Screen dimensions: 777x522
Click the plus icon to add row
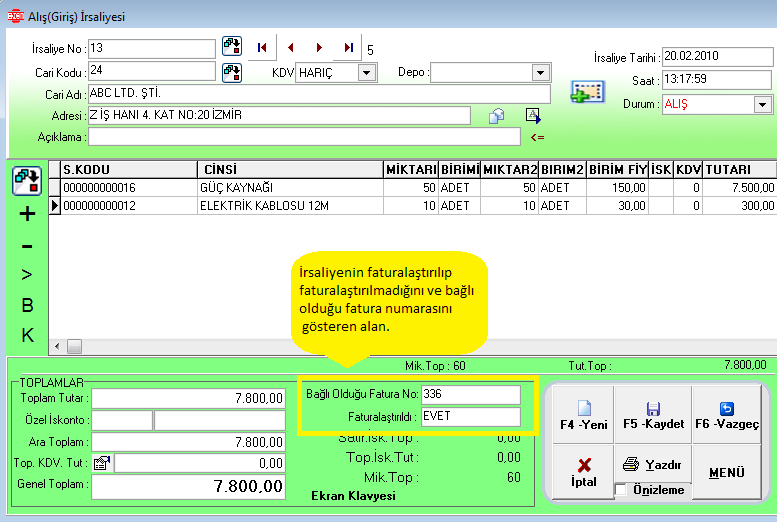27,213
